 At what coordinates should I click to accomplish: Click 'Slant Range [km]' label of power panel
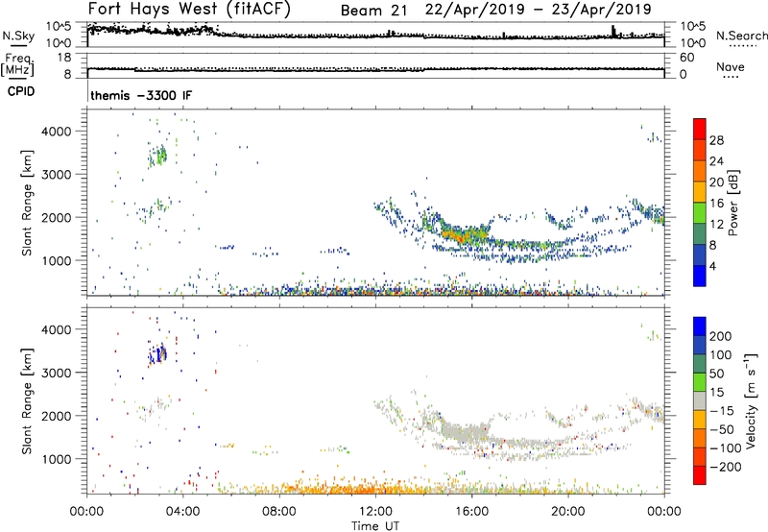point(27,203)
